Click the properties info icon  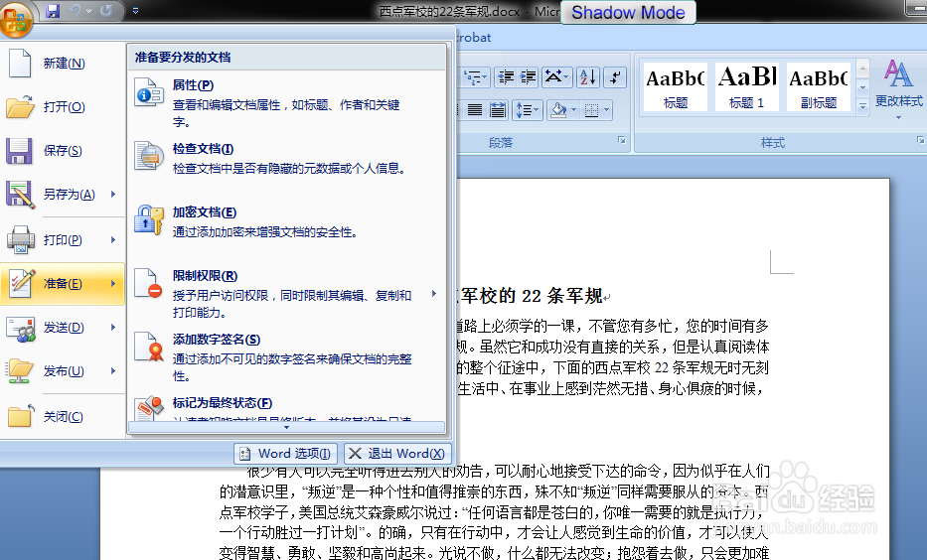click(148, 92)
